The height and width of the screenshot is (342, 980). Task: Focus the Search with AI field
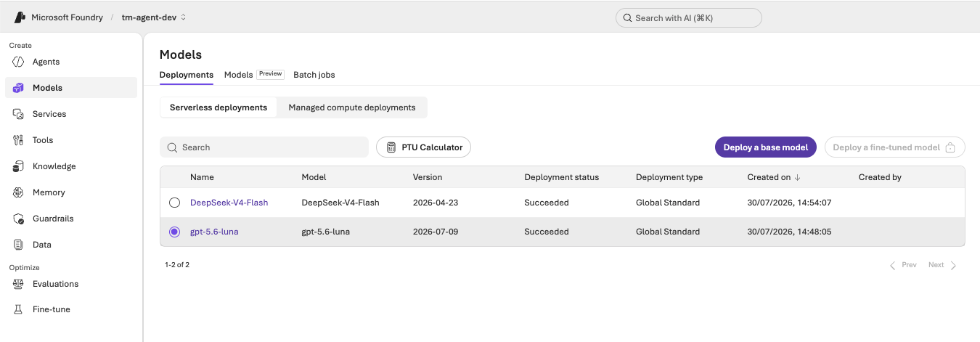coord(689,18)
